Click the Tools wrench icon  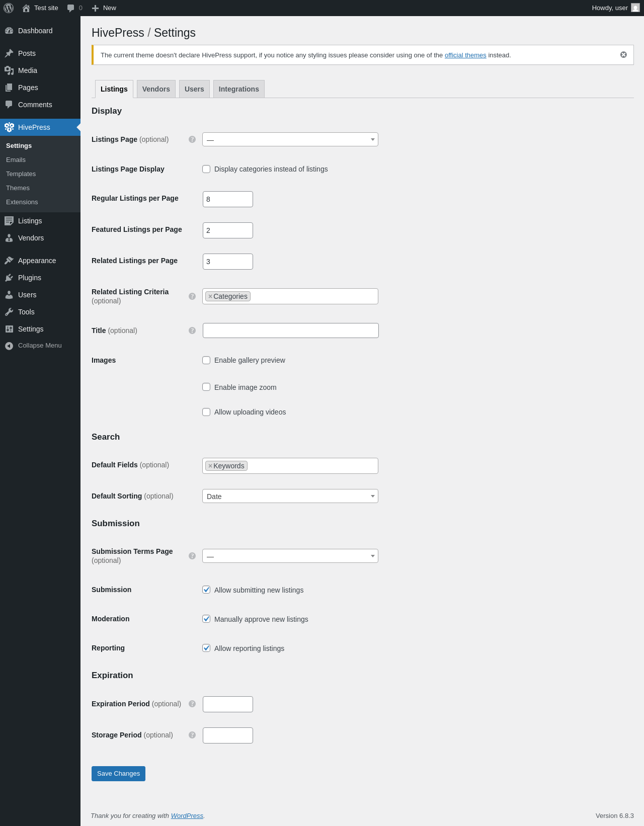coord(9,312)
